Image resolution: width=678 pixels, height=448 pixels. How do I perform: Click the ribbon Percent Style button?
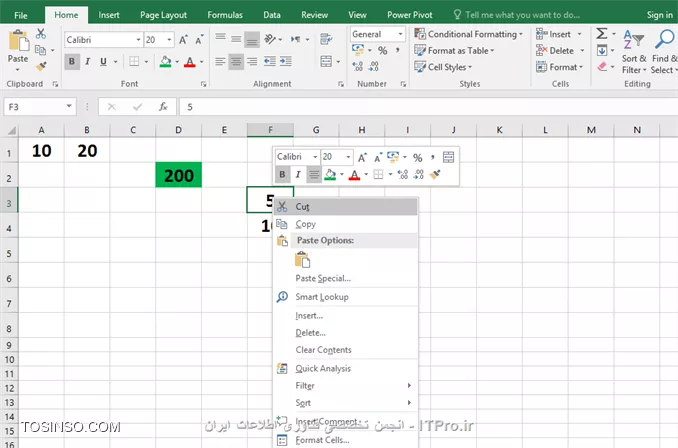[383, 51]
